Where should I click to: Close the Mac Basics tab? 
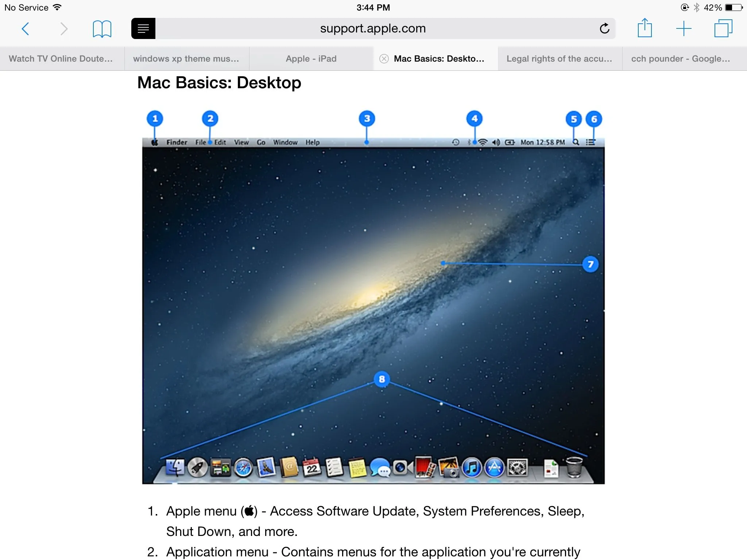click(384, 59)
